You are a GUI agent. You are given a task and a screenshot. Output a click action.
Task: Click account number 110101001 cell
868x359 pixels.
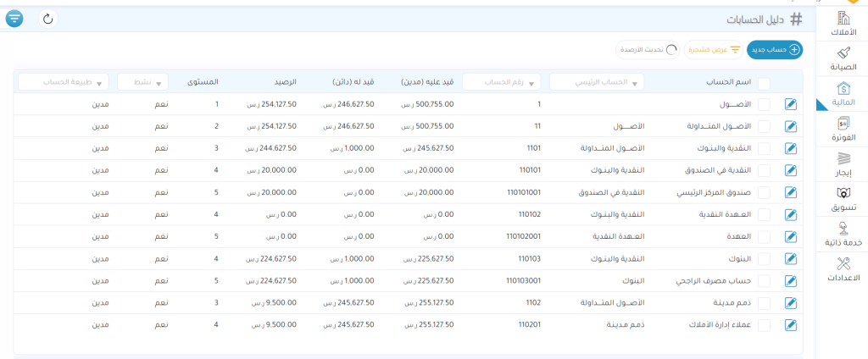click(524, 192)
